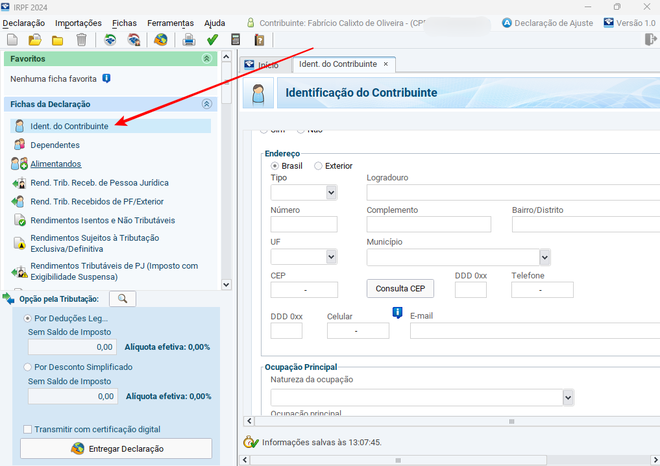Click the form's horizontal scrollbar left arrow

249,421
